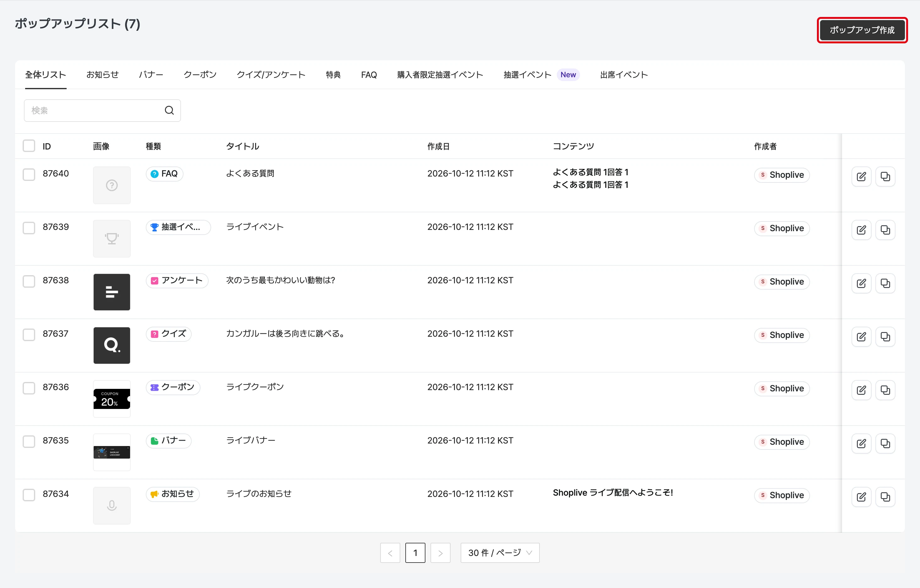The width and height of the screenshot is (920, 588).
Task: Duplicate the ライブのお知らせ popup
Action: point(885,497)
